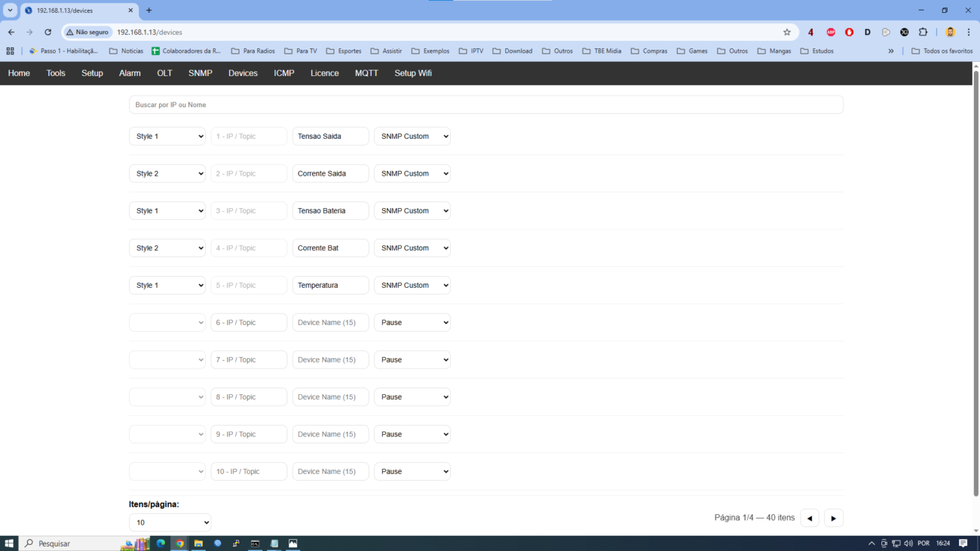Open the Windows Start menu
Viewport: 980px width, 551px height.
[10, 543]
